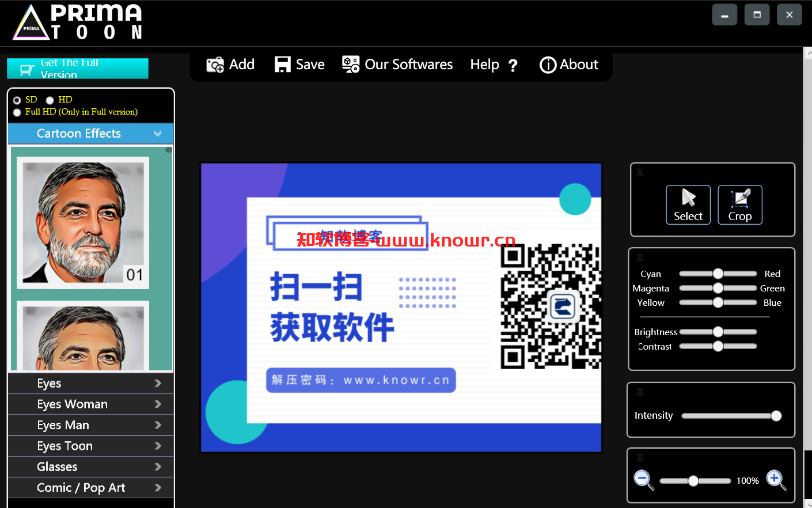Activate the Crop tool
The image size is (812, 508).
pyautogui.click(x=740, y=204)
